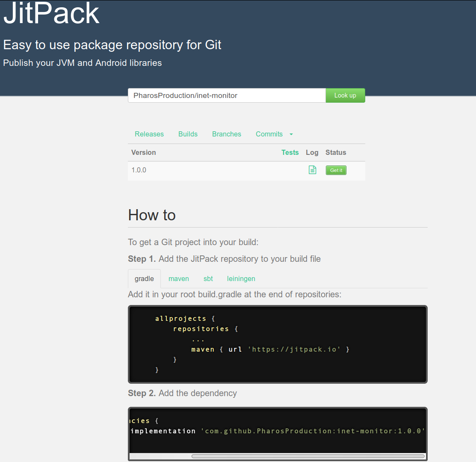Open the Releases tab
This screenshot has height=462, width=476.
coord(149,134)
